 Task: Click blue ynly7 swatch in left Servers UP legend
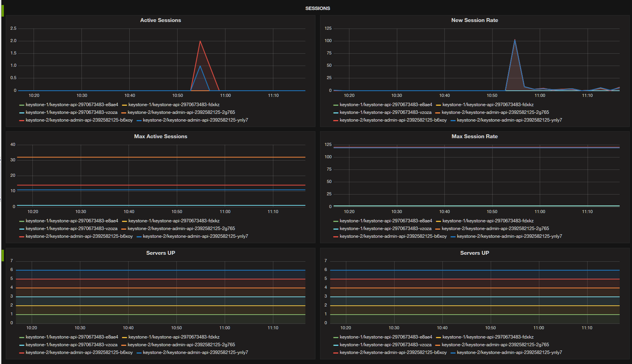click(x=139, y=353)
